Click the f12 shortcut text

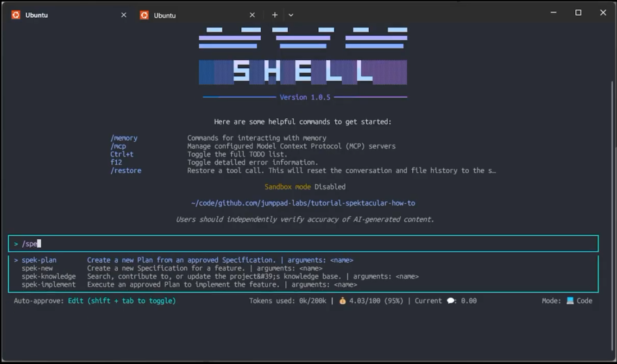coord(116,163)
